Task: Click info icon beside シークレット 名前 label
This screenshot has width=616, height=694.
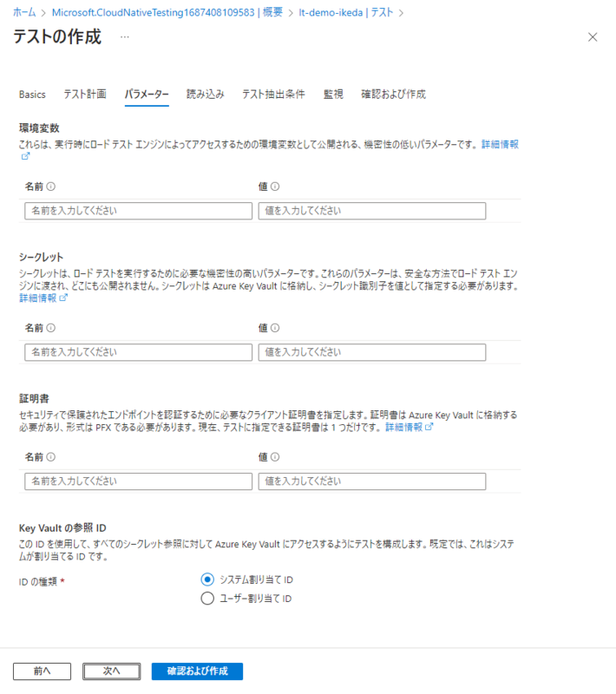Action: pos(51,328)
